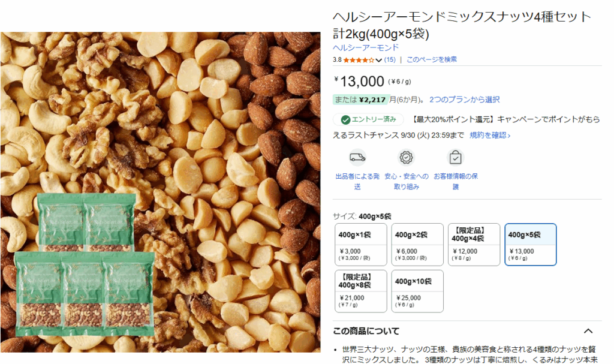Image resolution: width=614 pixels, height=364 pixels.
Task: Click the 規約を確認 terms link
Action: click(490, 135)
